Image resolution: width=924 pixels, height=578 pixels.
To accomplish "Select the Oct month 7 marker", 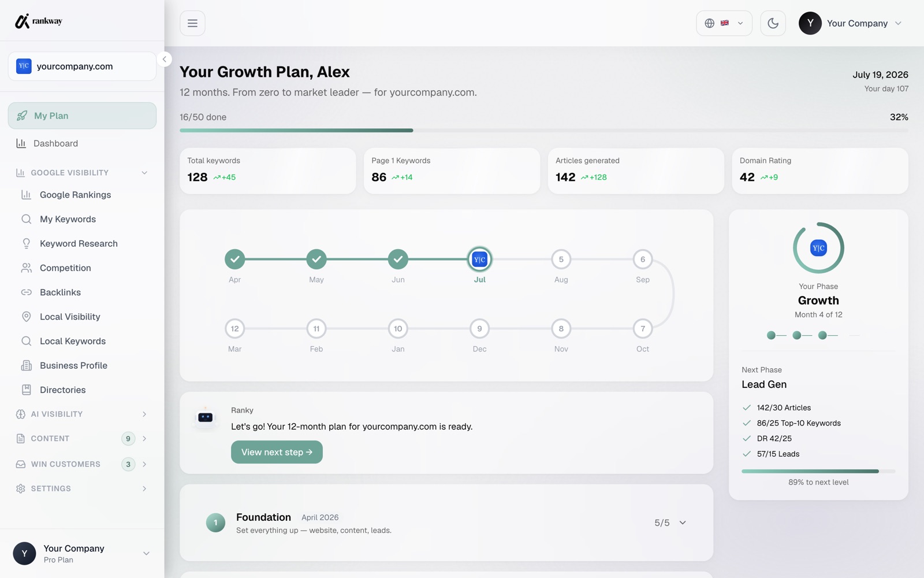I will (x=643, y=328).
